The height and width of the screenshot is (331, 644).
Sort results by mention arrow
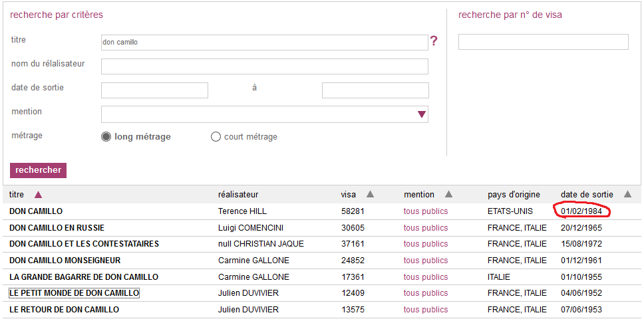(x=448, y=195)
